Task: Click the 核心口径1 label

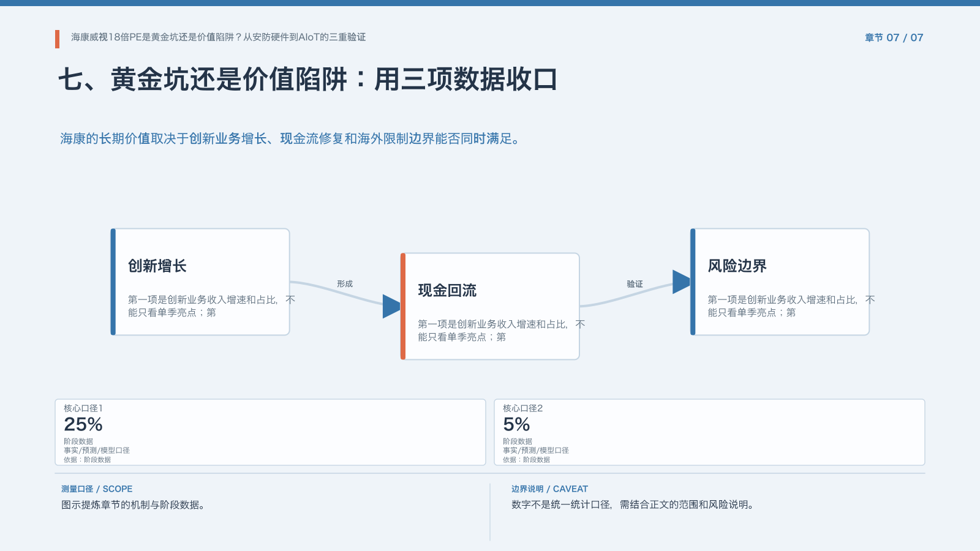Action: (x=83, y=408)
